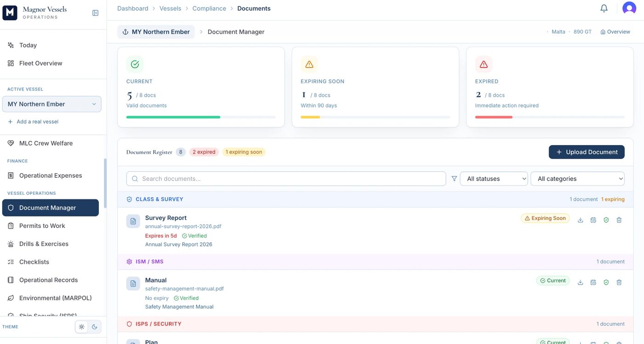Set expiry date for Survey Report

(593, 220)
